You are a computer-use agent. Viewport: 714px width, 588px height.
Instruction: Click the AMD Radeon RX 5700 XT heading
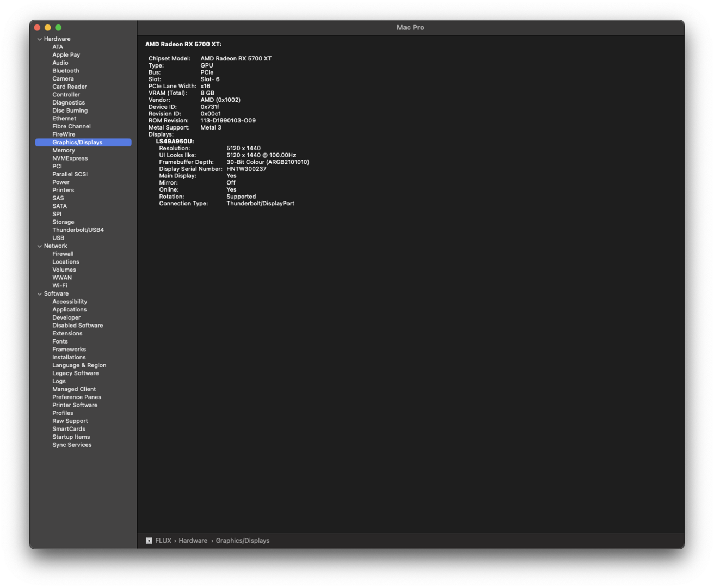click(183, 44)
